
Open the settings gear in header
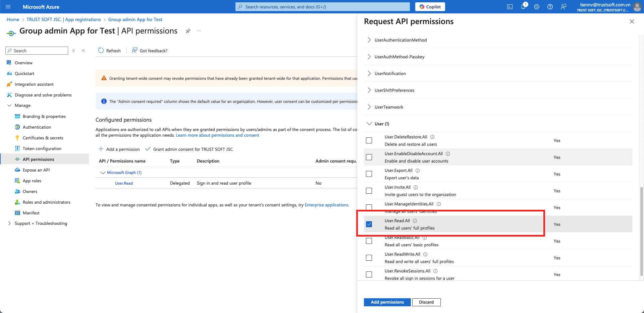[537, 7]
